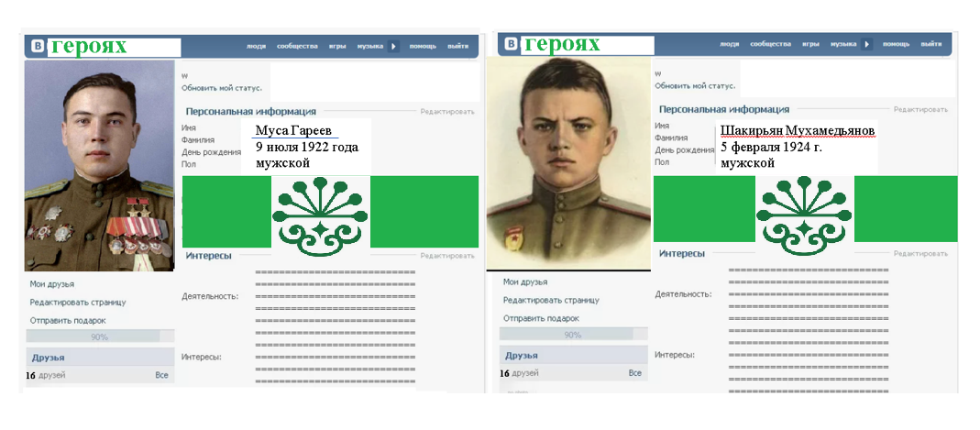Click the 90% progress bar in left profile

[x=99, y=336]
